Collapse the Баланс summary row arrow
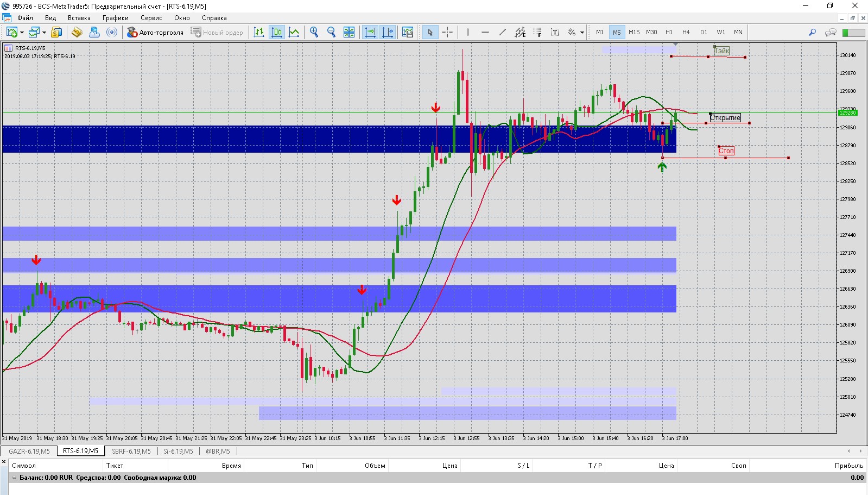 [x=14, y=478]
